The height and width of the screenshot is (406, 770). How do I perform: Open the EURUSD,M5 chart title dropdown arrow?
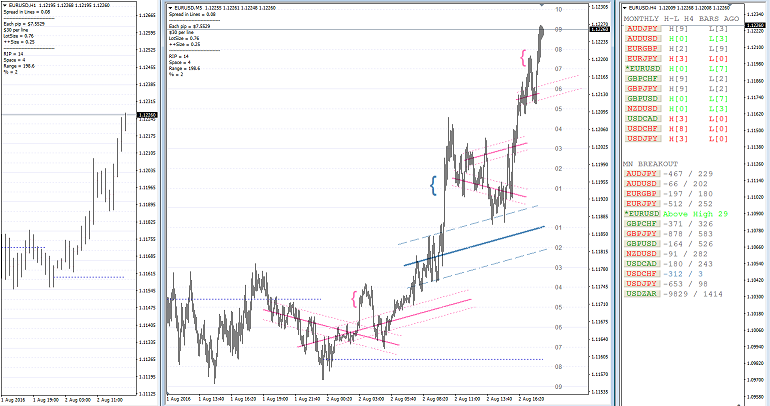click(x=170, y=8)
